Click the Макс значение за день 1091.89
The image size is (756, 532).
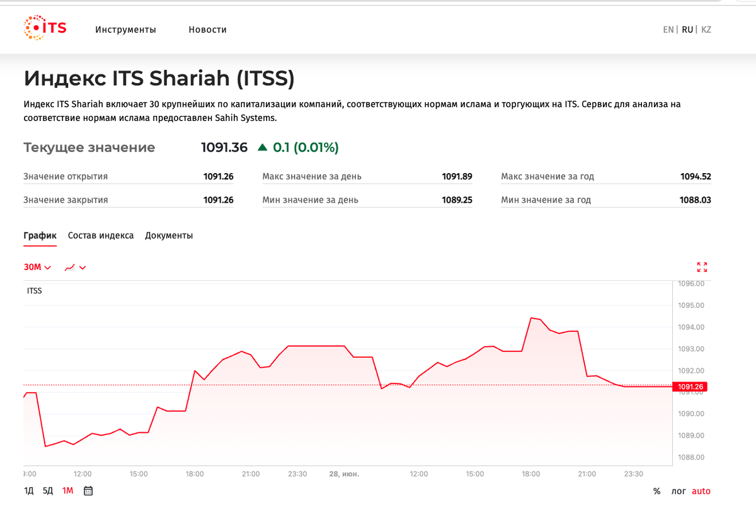[457, 176]
